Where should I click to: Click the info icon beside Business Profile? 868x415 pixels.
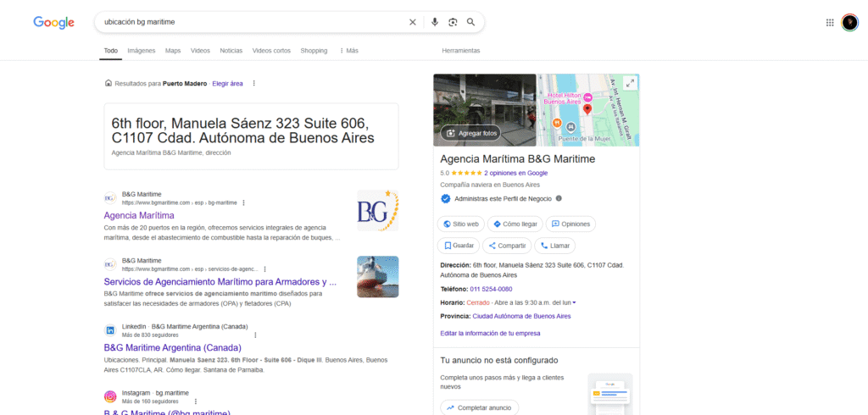(x=559, y=198)
